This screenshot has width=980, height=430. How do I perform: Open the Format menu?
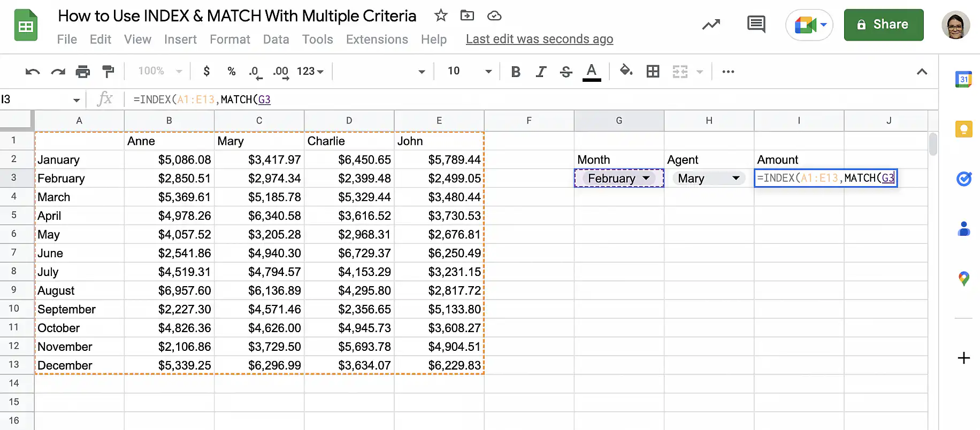(x=230, y=40)
